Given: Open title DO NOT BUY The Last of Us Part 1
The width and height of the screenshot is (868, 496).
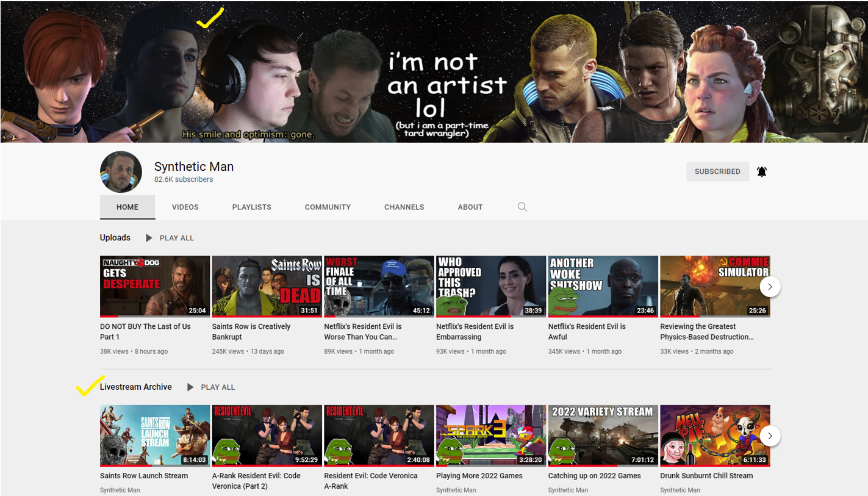Looking at the screenshot, I should (145, 332).
